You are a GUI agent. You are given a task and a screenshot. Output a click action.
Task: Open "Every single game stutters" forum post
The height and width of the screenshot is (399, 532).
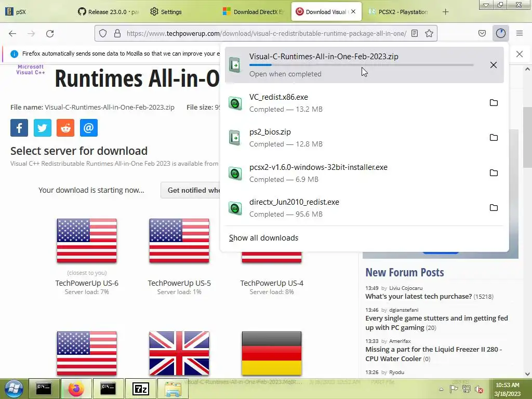pos(436,323)
